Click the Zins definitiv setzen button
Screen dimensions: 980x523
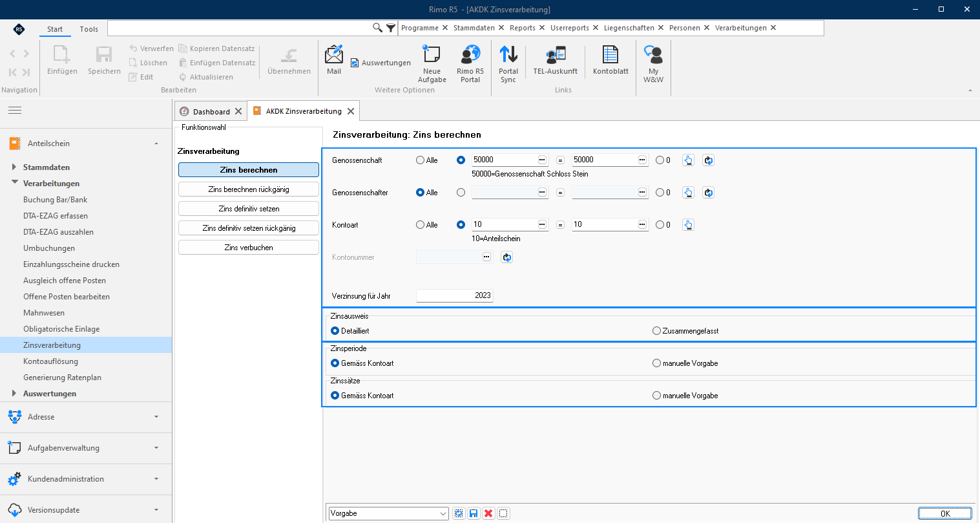[x=249, y=209]
